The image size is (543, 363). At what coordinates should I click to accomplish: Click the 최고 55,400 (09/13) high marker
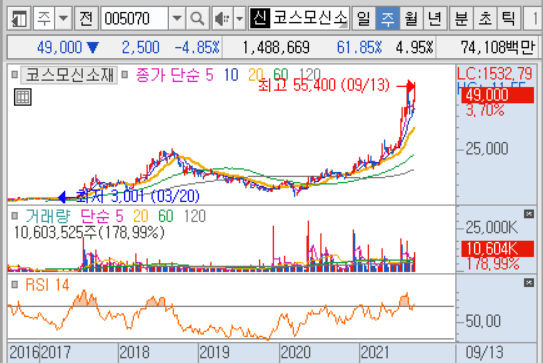tap(324, 85)
